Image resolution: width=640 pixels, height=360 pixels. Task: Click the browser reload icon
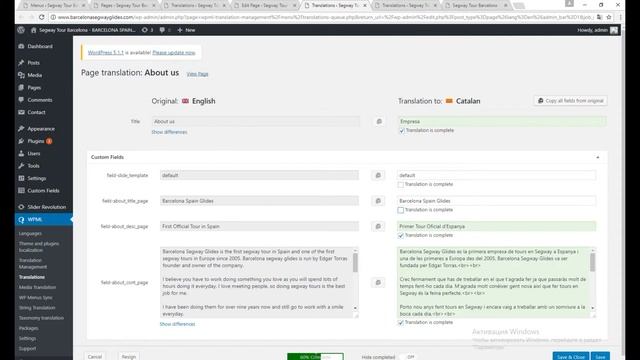[x=41, y=17]
